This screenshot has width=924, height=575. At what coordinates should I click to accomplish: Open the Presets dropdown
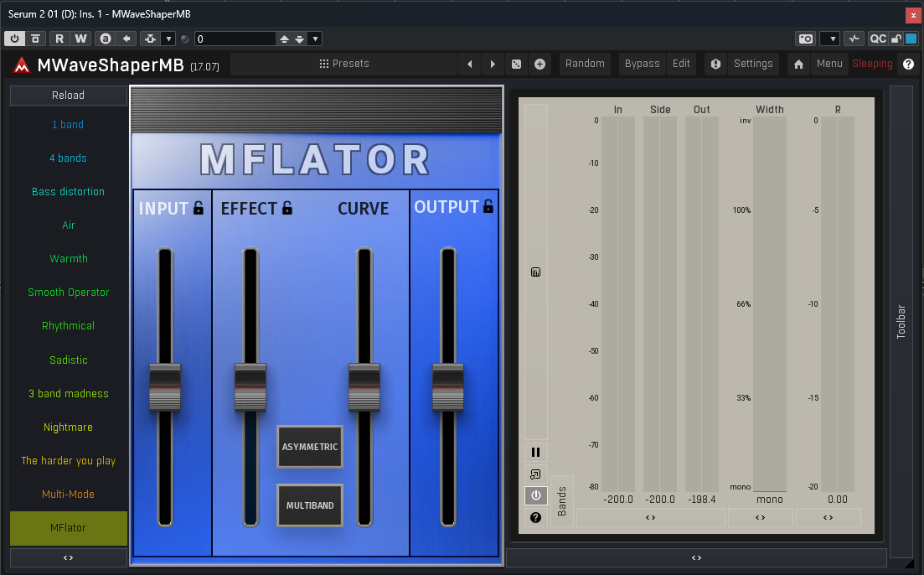[x=344, y=64]
